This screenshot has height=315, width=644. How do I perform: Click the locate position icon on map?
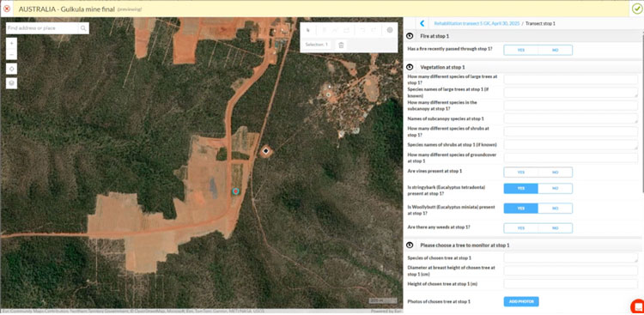click(11, 69)
